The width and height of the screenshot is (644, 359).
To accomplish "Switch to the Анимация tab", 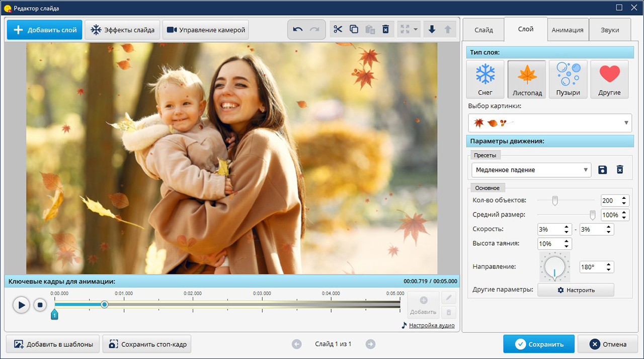I will pyautogui.click(x=568, y=30).
